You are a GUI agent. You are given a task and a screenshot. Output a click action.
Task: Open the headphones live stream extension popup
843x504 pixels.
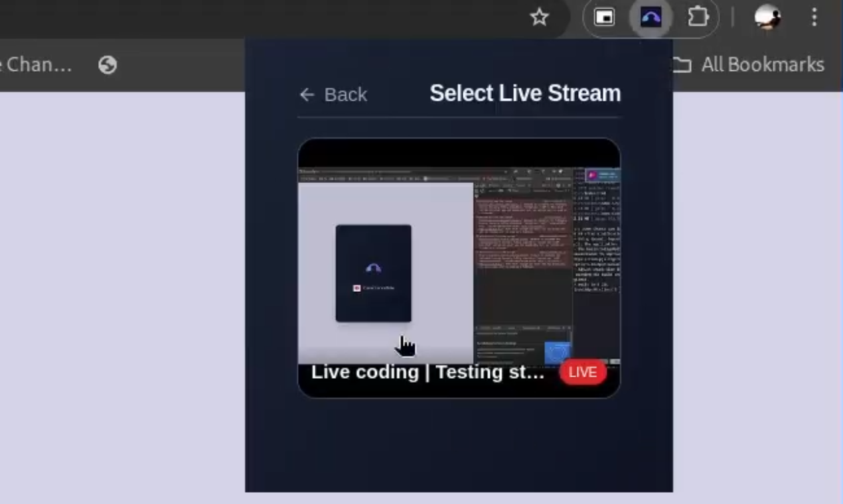(x=651, y=18)
